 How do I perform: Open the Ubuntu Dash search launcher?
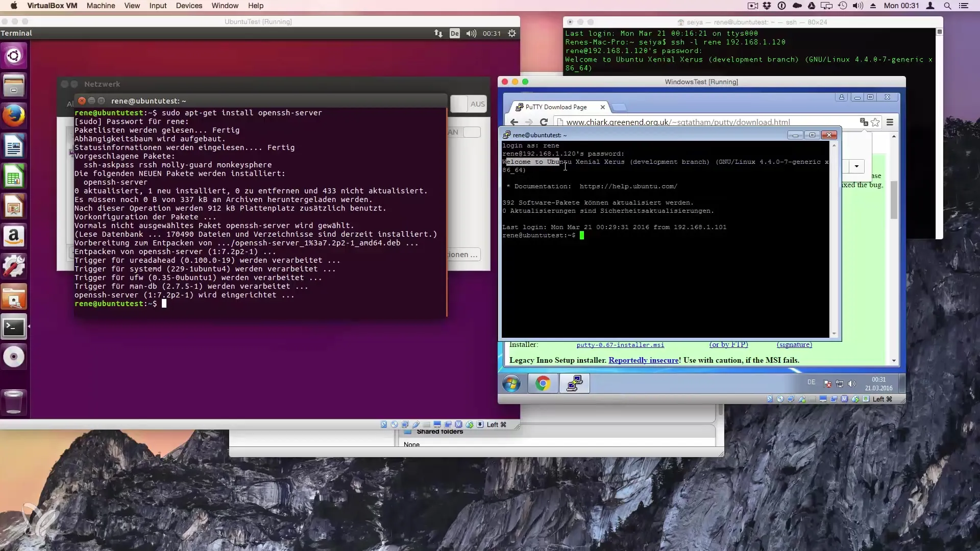tap(14, 56)
